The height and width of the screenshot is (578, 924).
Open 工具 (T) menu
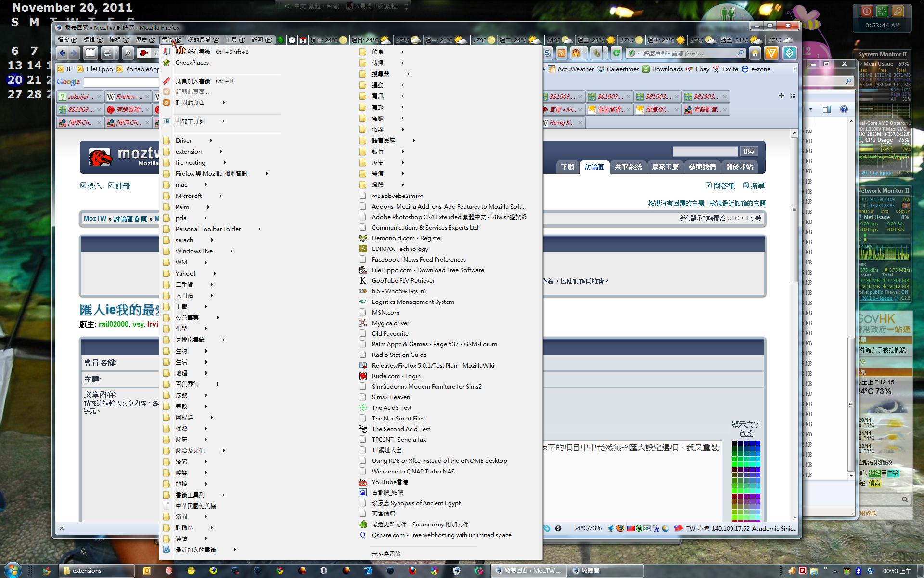235,40
